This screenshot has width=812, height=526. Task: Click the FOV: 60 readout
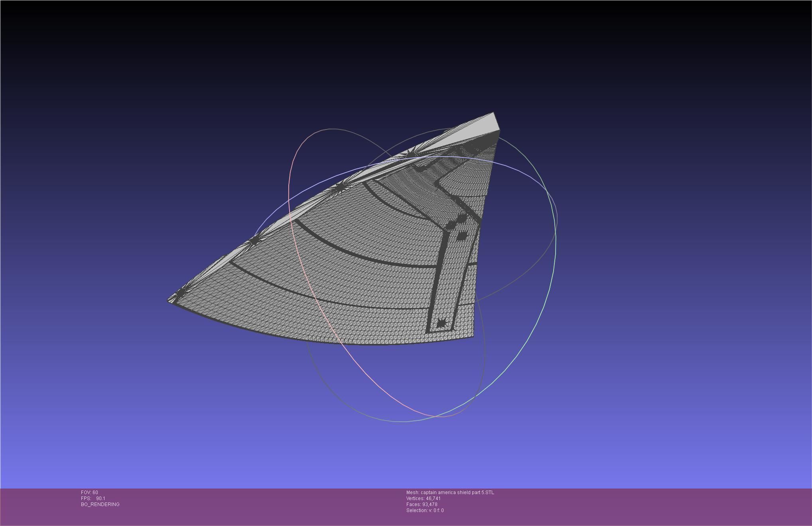tap(89, 493)
